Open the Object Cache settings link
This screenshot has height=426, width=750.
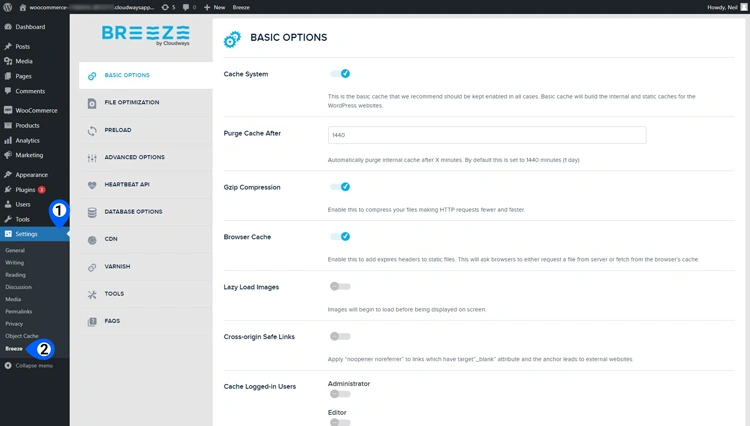[21, 336]
